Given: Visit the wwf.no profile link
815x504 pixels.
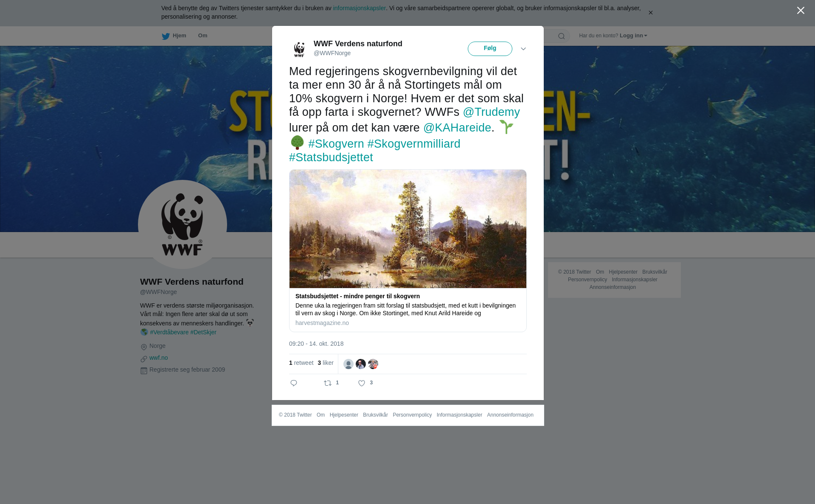Looking at the screenshot, I should tap(158, 358).
